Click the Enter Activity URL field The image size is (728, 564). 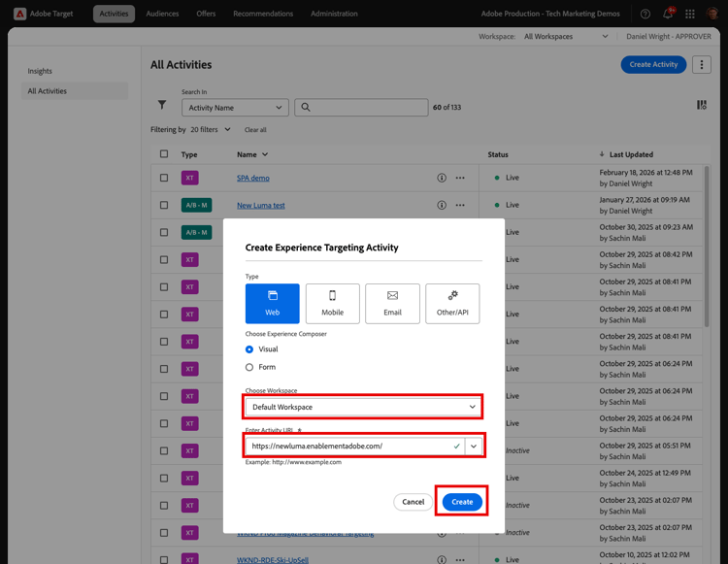[355, 447]
